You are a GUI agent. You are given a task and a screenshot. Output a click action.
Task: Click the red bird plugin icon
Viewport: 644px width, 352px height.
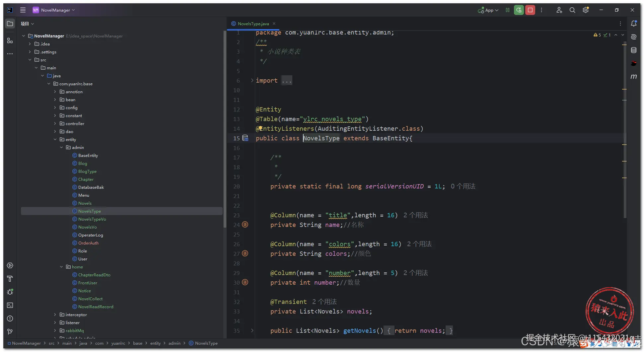634,63
